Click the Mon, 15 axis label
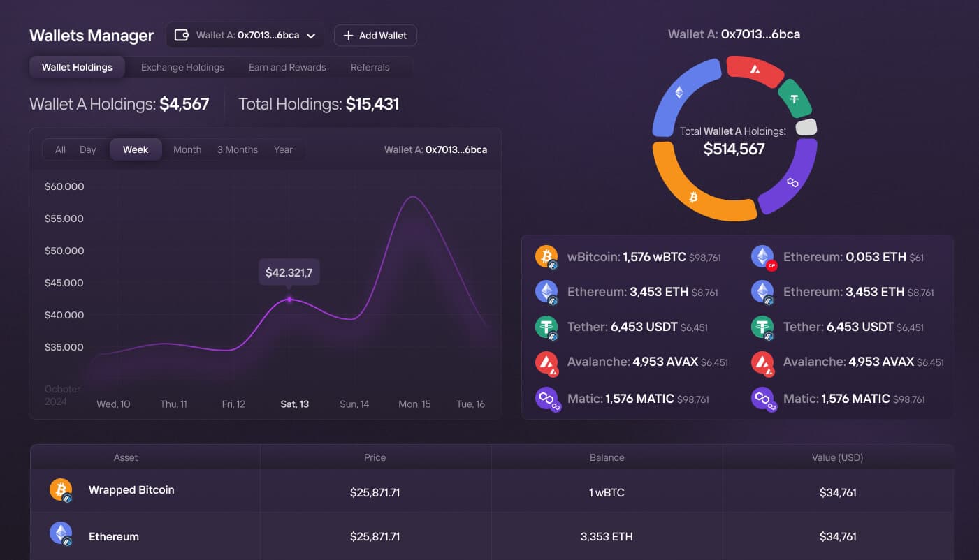 [414, 404]
